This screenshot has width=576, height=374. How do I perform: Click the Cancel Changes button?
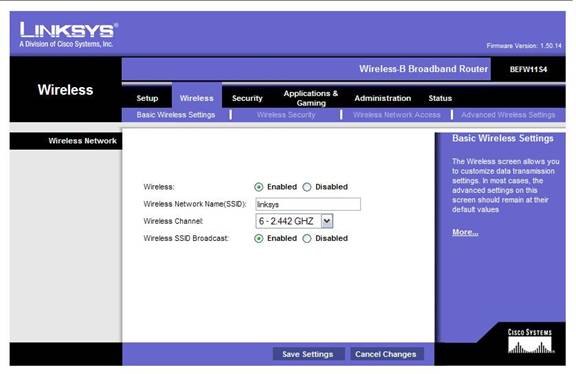click(386, 354)
